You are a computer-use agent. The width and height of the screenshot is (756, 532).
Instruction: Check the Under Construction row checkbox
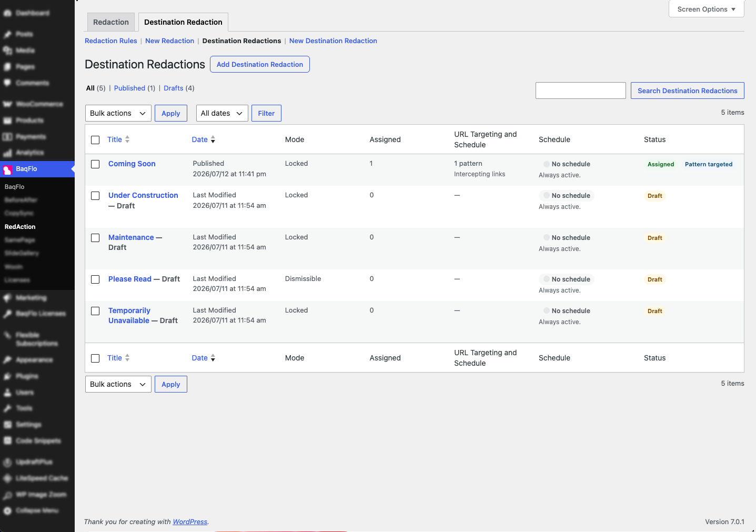[x=95, y=196]
